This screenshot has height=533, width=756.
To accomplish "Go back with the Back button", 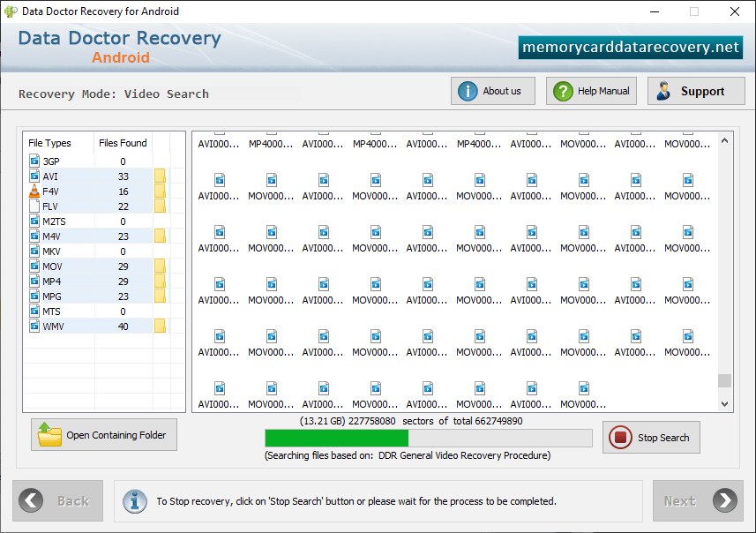I will [x=58, y=500].
